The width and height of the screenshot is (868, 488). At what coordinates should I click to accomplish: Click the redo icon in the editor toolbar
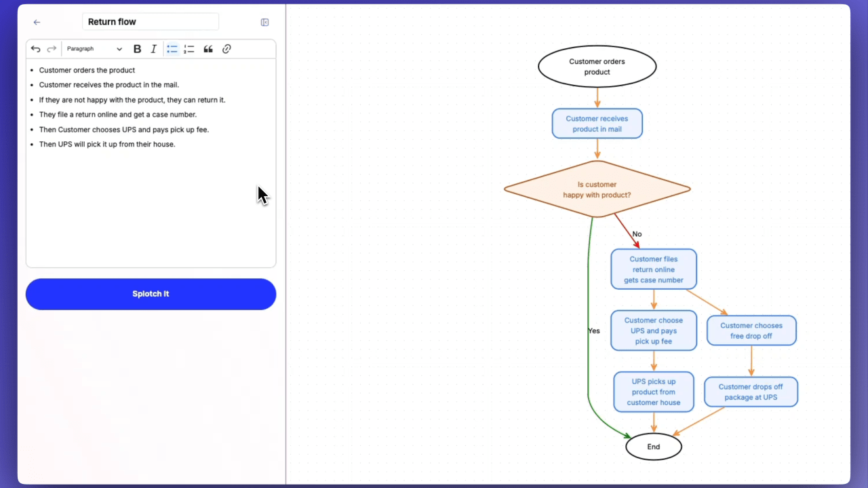52,49
